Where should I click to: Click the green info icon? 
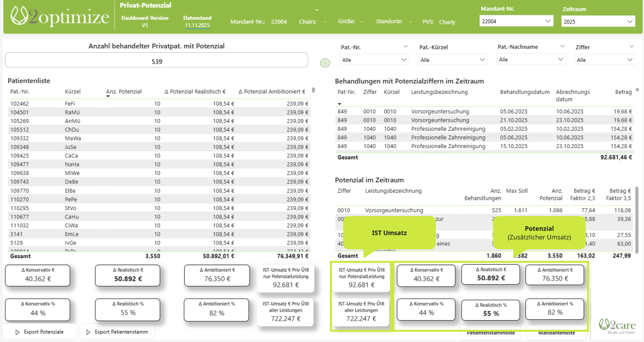(x=325, y=63)
